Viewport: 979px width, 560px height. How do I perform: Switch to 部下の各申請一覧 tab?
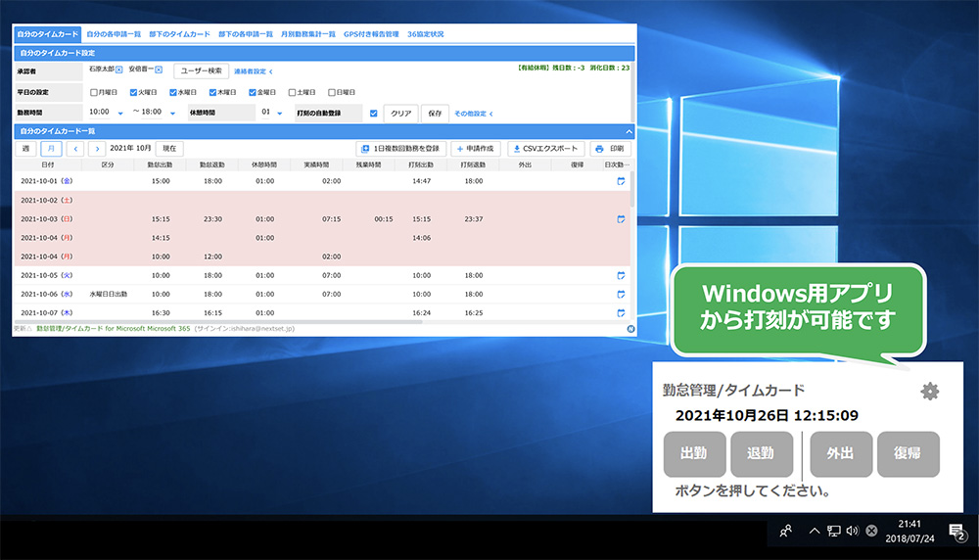click(x=246, y=34)
